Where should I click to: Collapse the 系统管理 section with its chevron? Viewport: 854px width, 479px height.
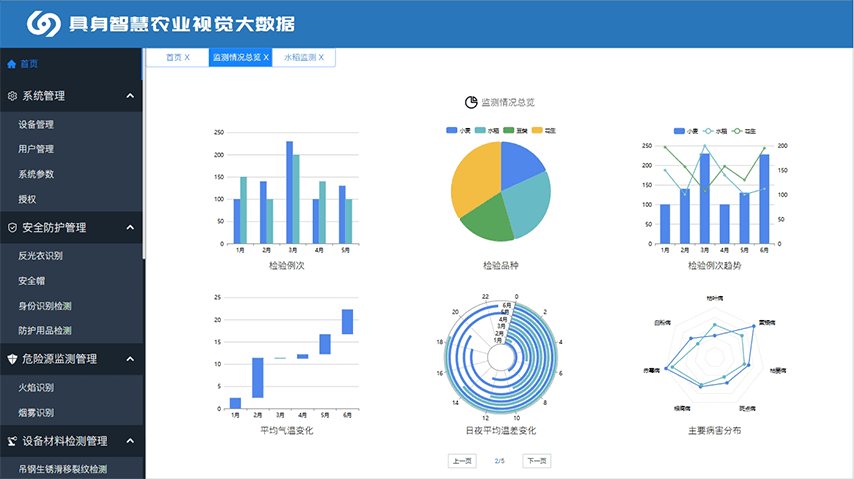pos(130,96)
